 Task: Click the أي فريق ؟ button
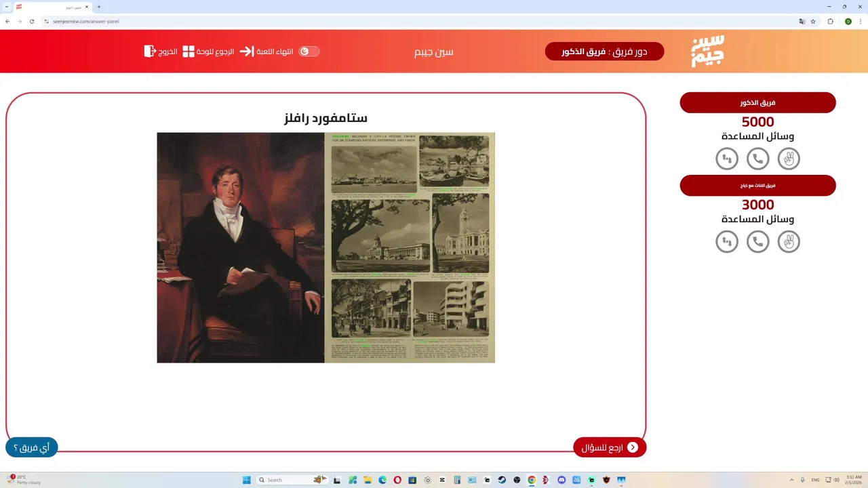[32, 447]
